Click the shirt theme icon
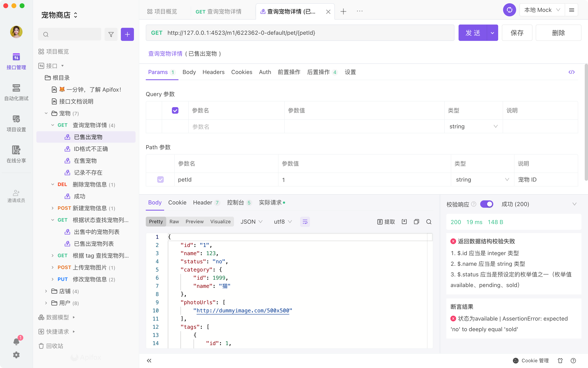 point(560,360)
